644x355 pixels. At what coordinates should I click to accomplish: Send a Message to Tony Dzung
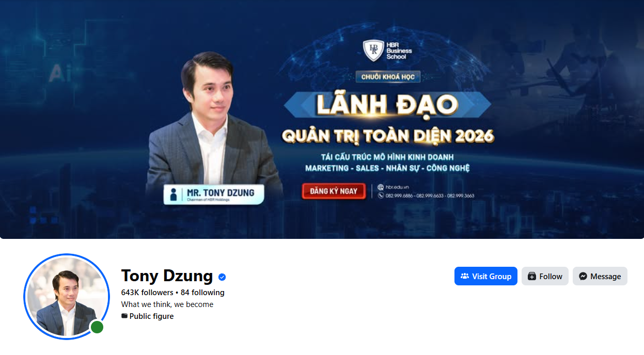click(x=600, y=276)
